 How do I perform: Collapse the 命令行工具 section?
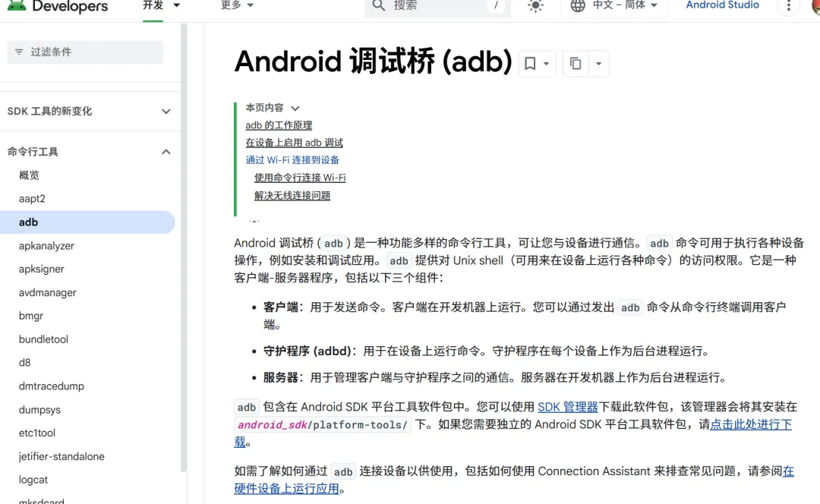[166, 152]
